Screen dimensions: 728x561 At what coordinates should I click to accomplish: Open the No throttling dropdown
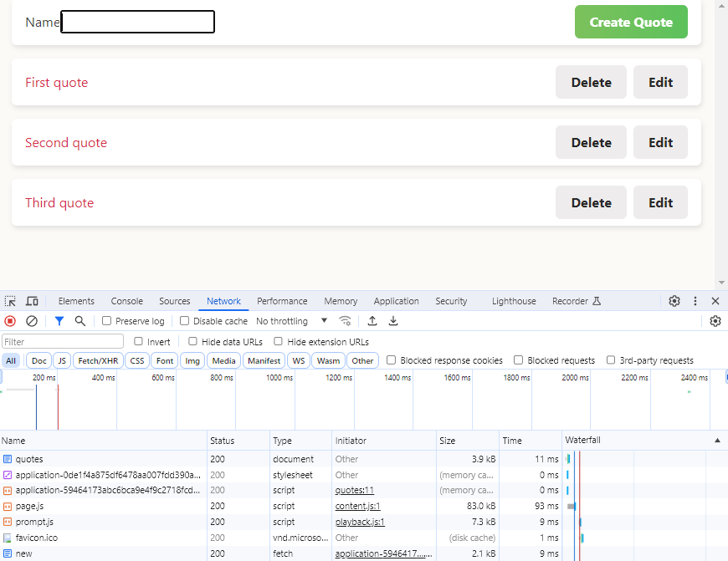(x=291, y=321)
